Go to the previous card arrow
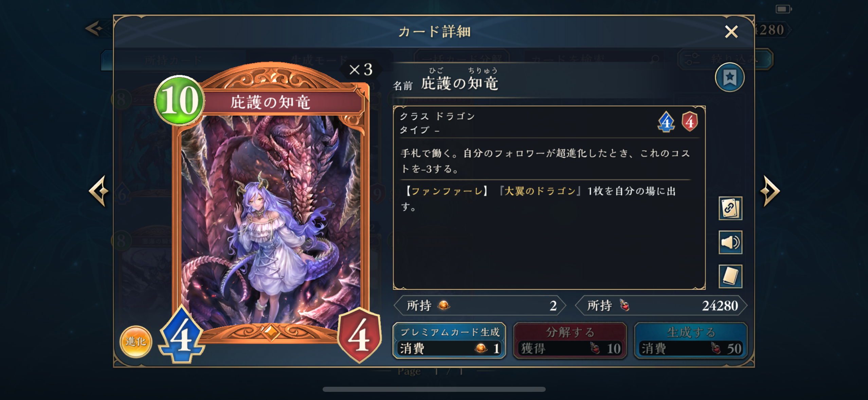Screen dimensions: 868x400 coord(99,191)
